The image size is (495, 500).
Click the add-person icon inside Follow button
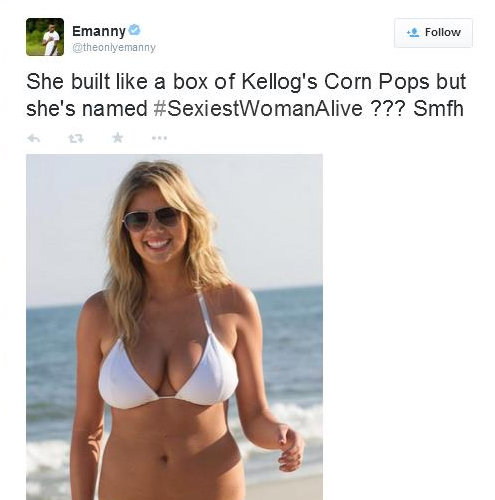(413, 32)
